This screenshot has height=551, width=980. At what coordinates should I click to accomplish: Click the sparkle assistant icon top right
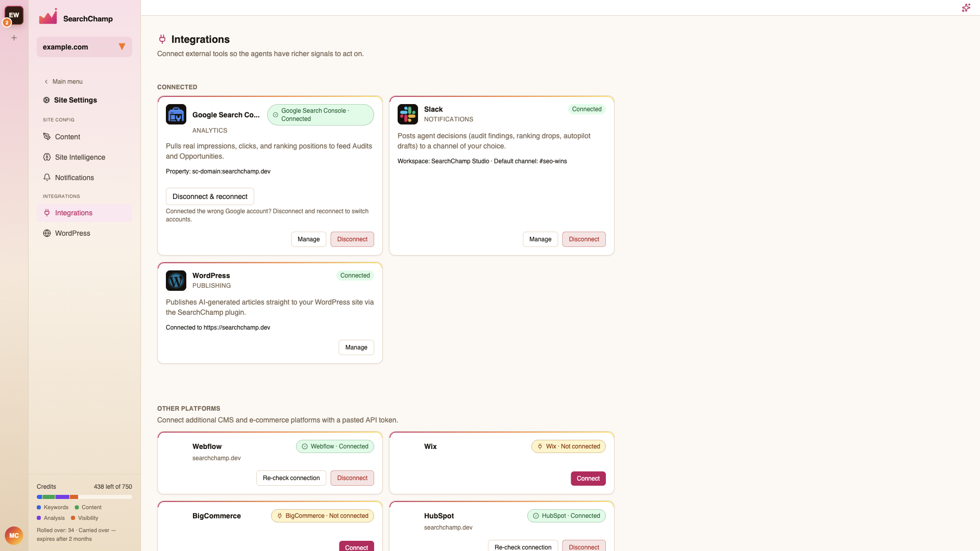pyautogui.click(x=966, y=8)
